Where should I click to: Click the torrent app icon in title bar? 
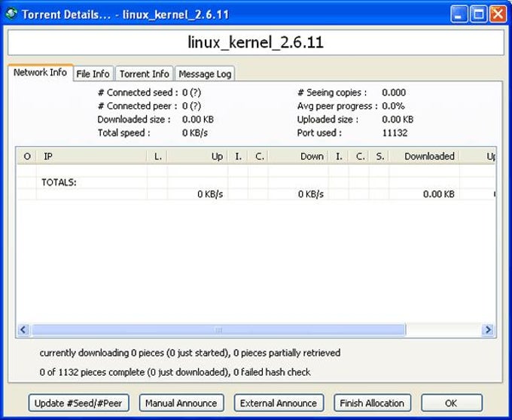[11, 14]
